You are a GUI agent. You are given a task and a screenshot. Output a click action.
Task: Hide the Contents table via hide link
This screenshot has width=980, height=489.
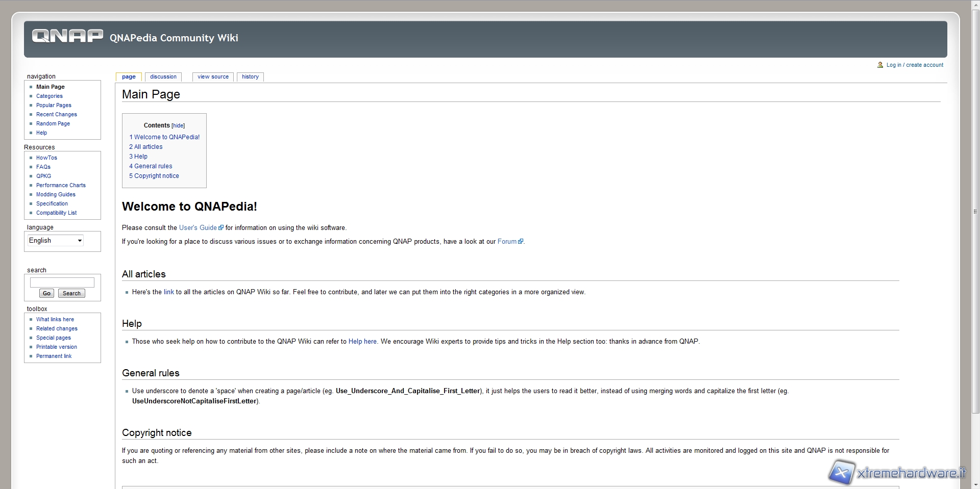coord(178,125)
